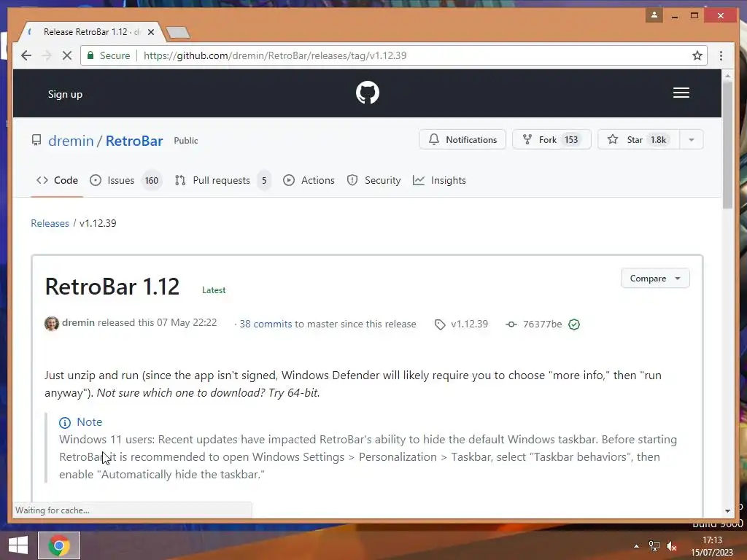Click the page vertical scrollbar thumb
This screenshot has width=747, height=560.
(x=727, y=145)
